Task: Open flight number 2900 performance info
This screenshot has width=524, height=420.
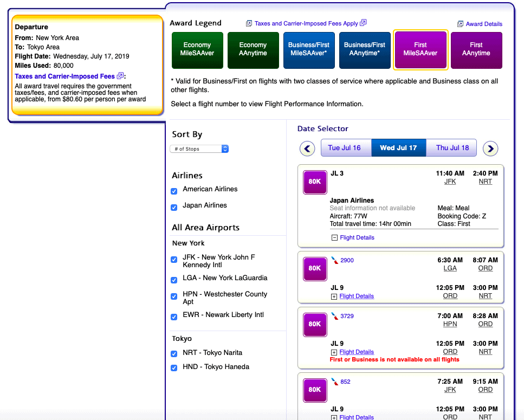Action: pyautogui.click(x=347, y=260)
